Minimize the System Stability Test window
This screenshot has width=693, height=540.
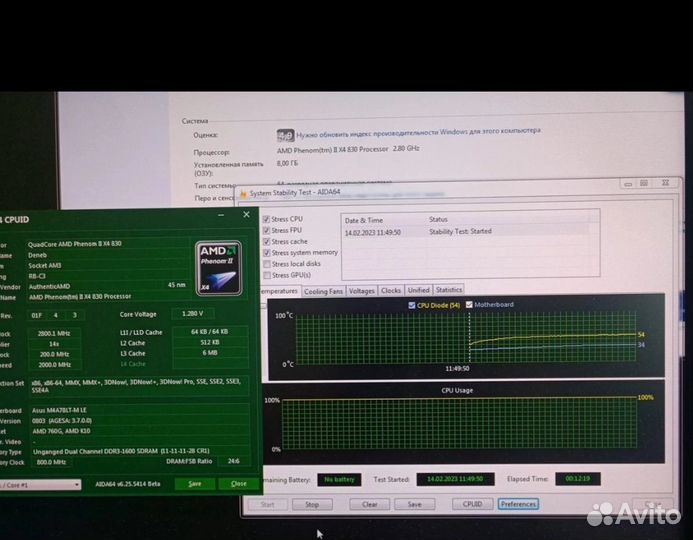click(627, 184)
